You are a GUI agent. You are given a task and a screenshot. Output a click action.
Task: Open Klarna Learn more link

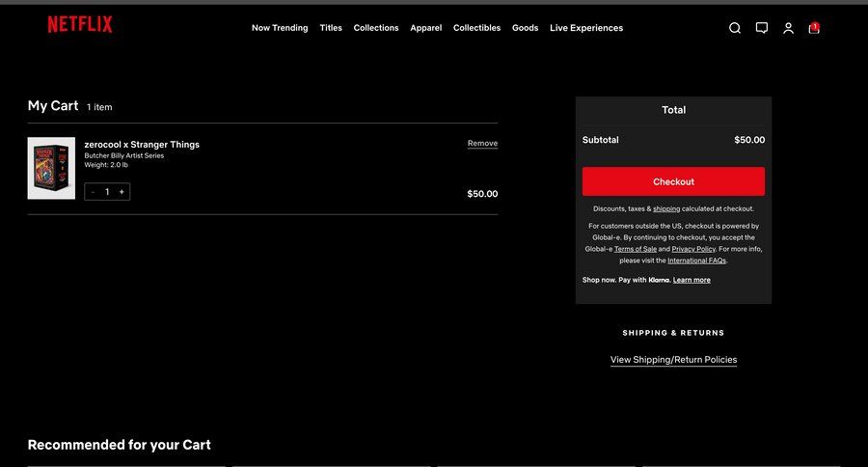(x=692, y=280)
